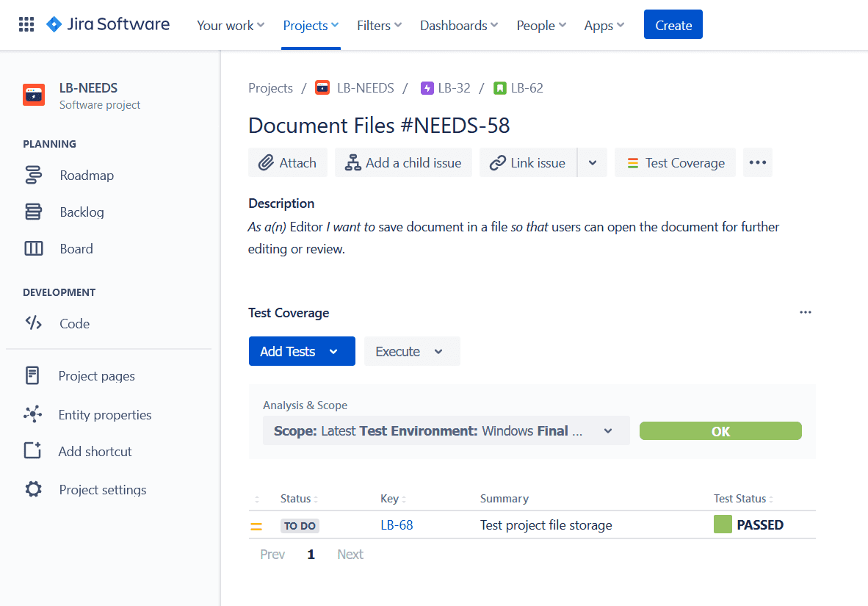The image size is (868, 606).
Task: Open the app switcher grid icon
Action: [26, 25]
